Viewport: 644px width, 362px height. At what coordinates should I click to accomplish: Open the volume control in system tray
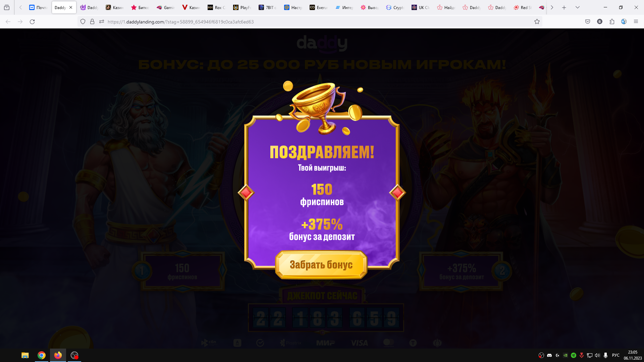[597, 355]
